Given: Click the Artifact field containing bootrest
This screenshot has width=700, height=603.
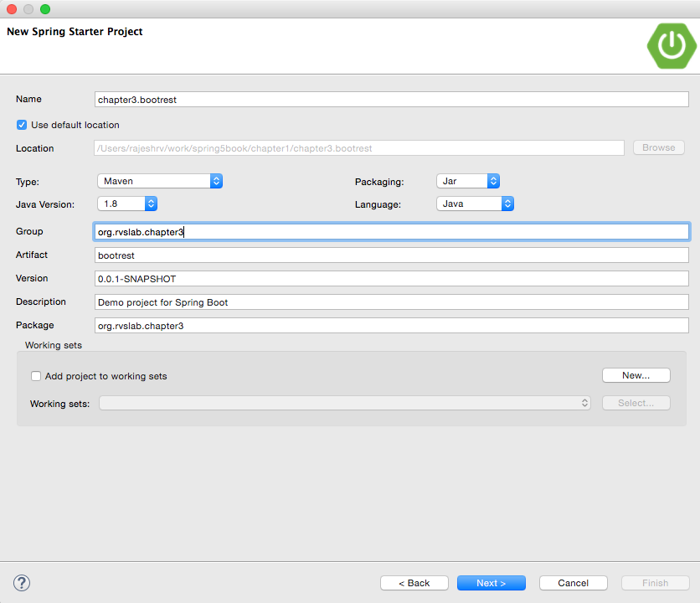Looking at the screenshot, I should click(392, 255).
